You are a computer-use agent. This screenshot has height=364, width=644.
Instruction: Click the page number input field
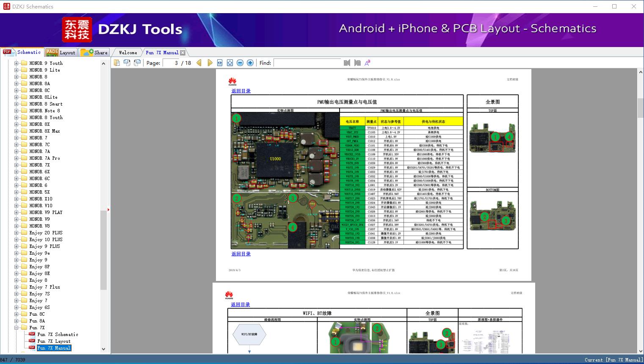[171, 63]
